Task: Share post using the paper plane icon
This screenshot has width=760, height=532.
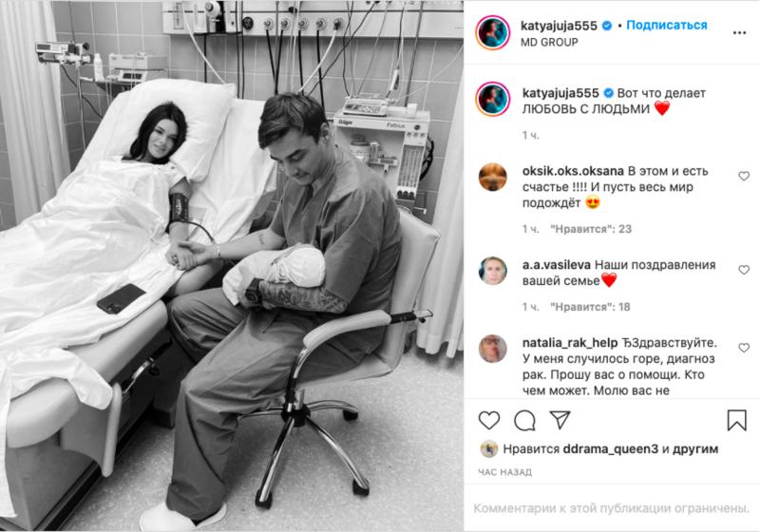Action: pos(560,420)
